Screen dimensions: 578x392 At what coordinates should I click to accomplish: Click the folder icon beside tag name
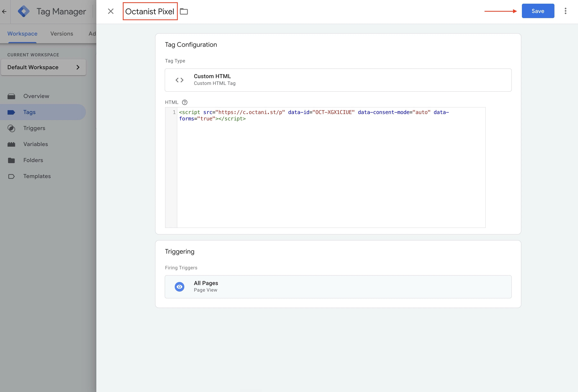(x=184, y=11)
